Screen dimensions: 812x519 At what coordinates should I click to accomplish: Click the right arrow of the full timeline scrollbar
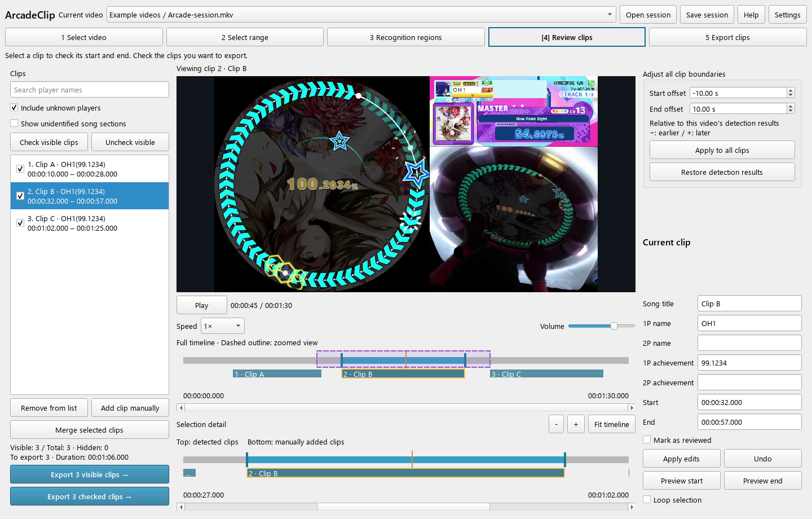pos(632,407)
